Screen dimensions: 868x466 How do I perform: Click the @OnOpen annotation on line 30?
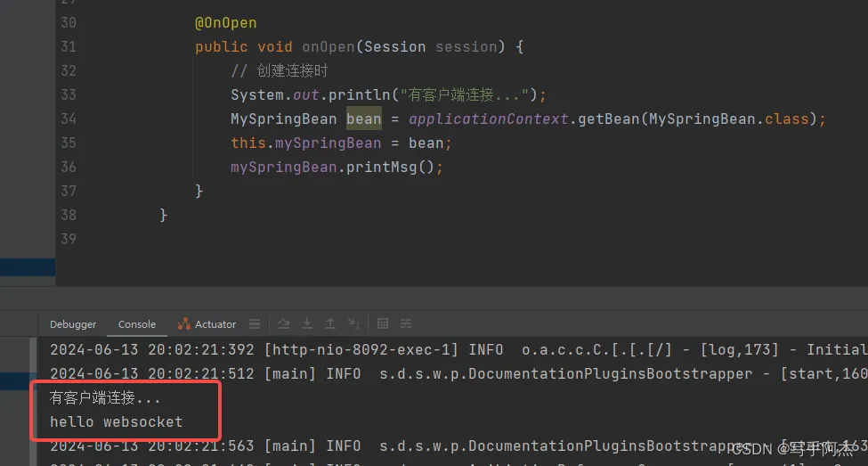226,22
